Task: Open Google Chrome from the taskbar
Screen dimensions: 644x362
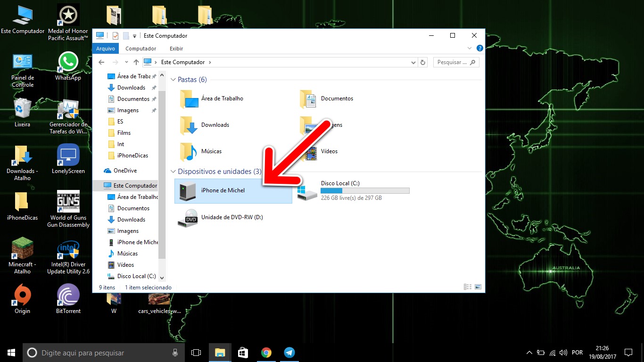Action: 266,353
